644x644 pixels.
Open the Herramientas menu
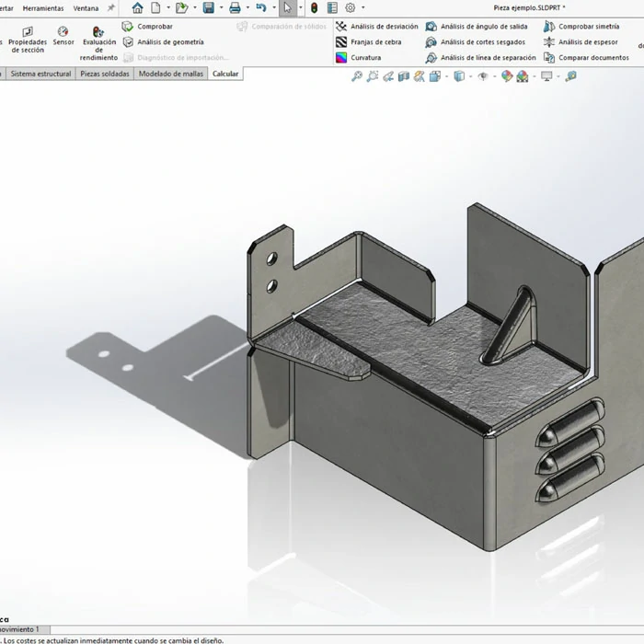click(x=43, y=8)
